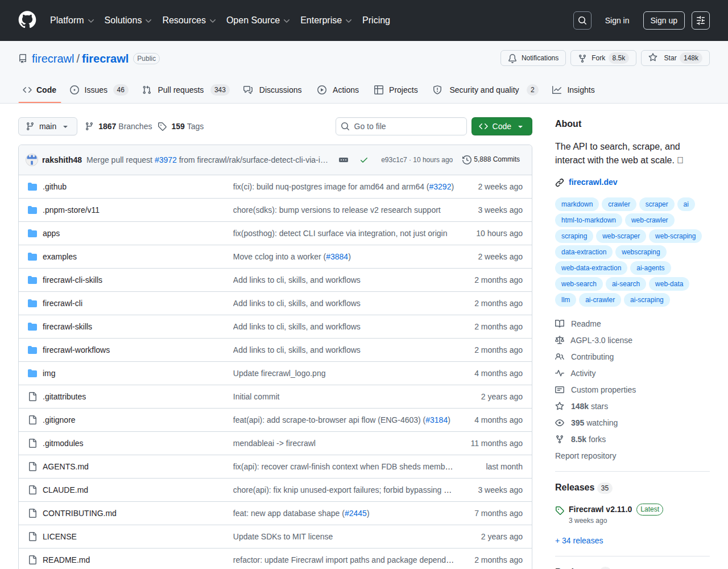
Task: Click the Sign up button
Action: pos(664,20)
